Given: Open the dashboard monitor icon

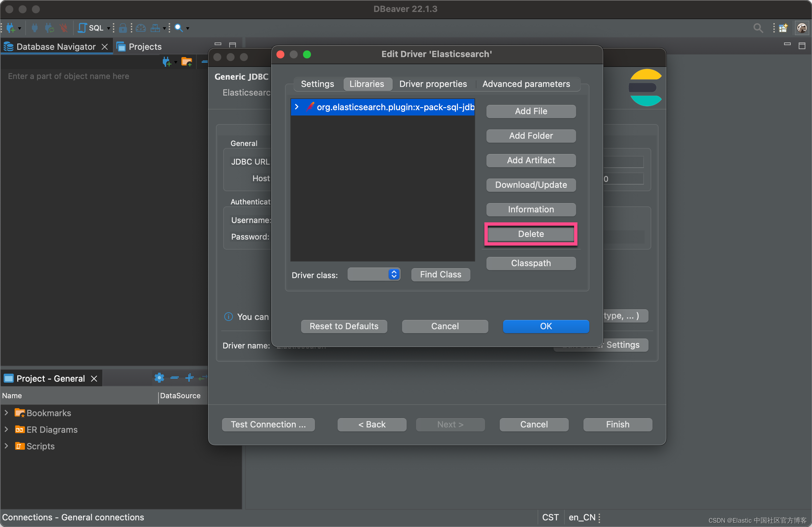Looking at the screenshot, I should [141, 28].
